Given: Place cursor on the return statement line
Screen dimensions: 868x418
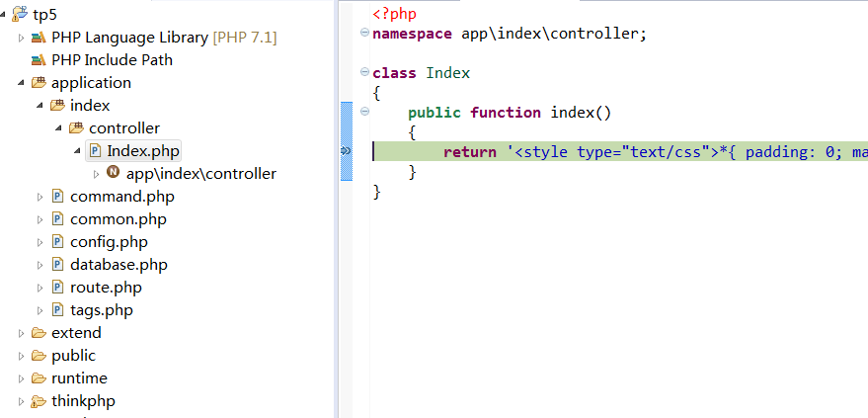Looking at the screenshot, I should [x=620, y=151].
